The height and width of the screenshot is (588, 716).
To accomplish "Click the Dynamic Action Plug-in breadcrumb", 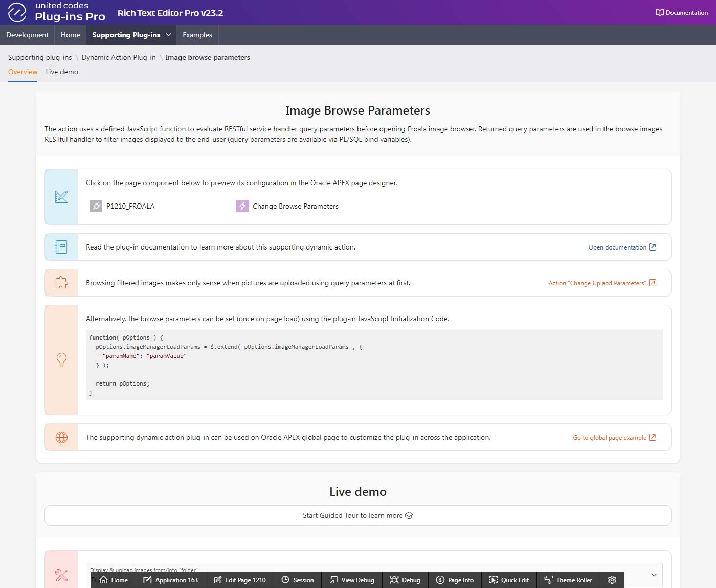I will tap(119, 57).
